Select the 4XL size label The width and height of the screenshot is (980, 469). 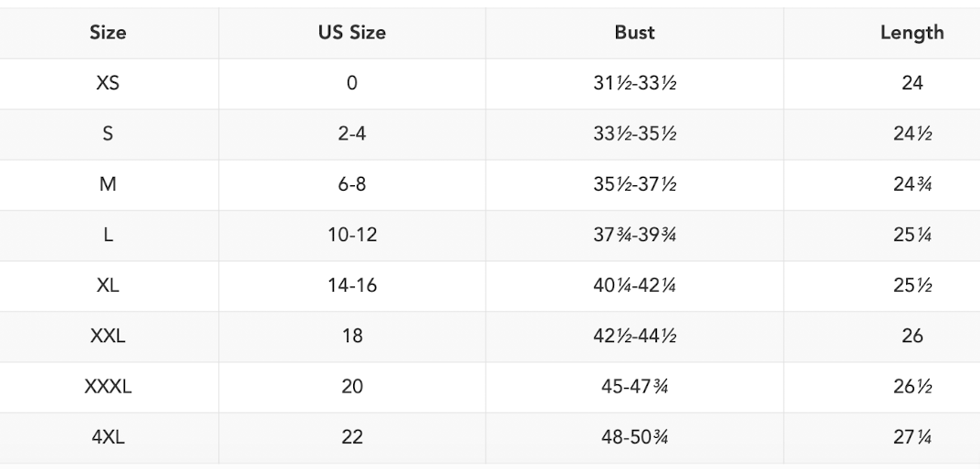[x=108, y=437]
